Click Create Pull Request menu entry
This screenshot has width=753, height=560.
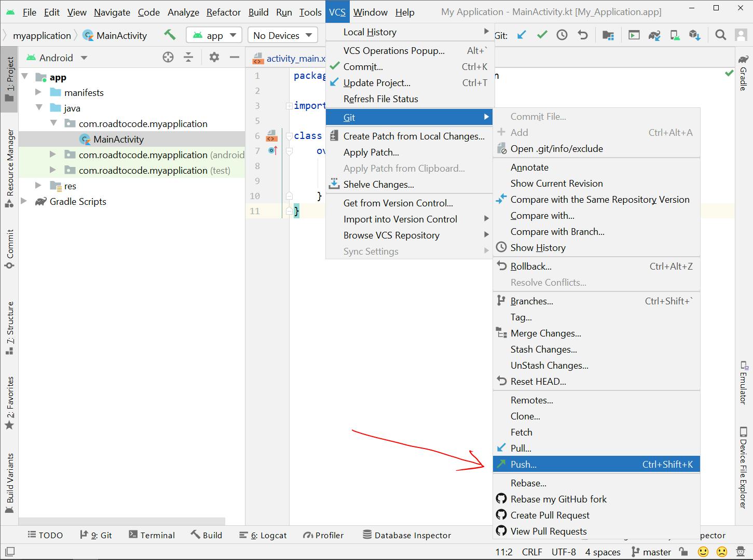[596, 515]
